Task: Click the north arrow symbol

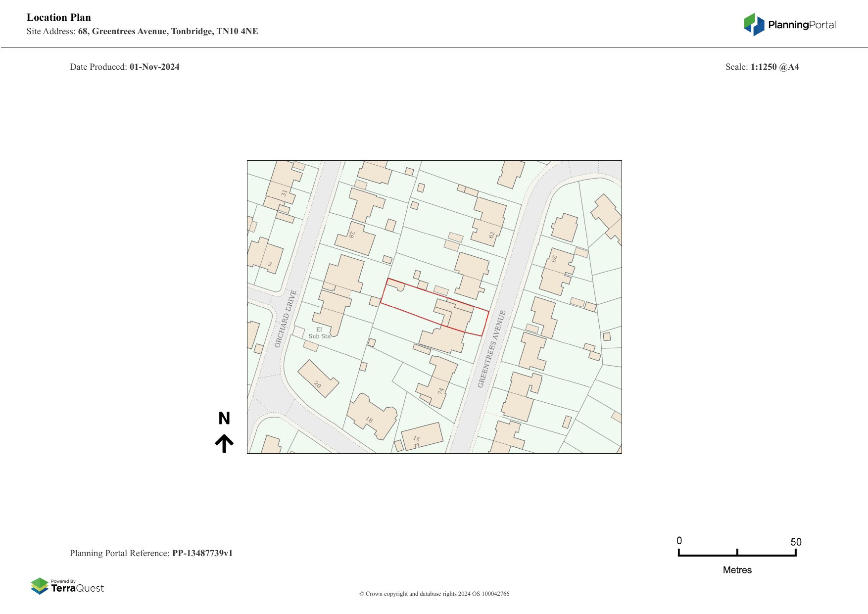Action: [x=224, y=443]
